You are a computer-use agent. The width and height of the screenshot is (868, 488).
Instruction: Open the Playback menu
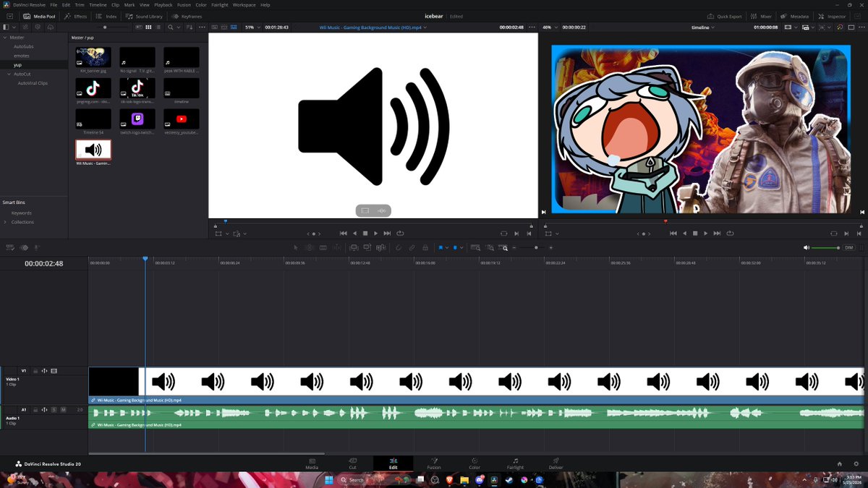(x=163, y=4)
